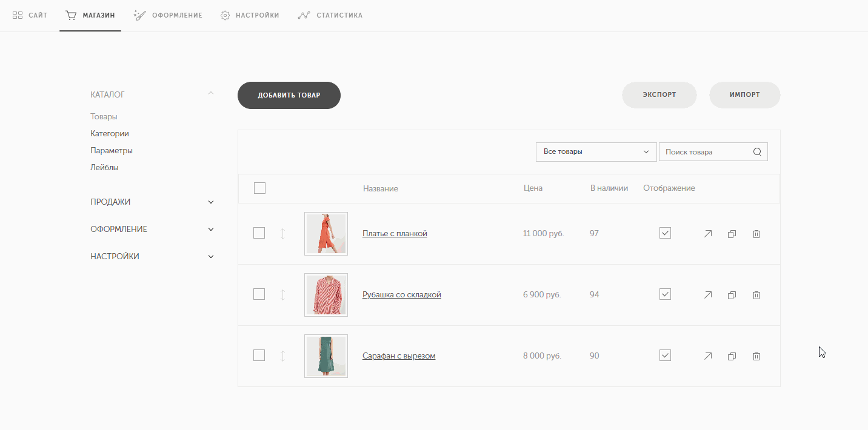Click the Платье с планкой thumbnail image
This screenshot has height=430, width=868.
pyautogui.click(x=326, y=234)
